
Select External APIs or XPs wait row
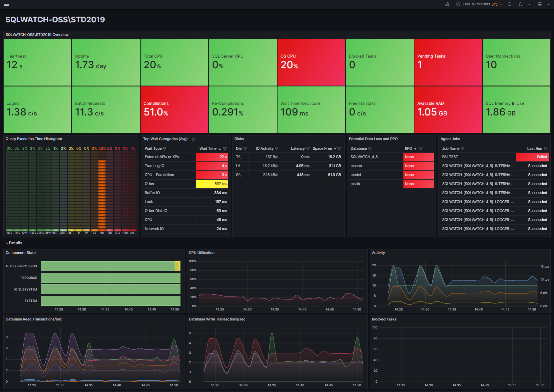(186, 157)
